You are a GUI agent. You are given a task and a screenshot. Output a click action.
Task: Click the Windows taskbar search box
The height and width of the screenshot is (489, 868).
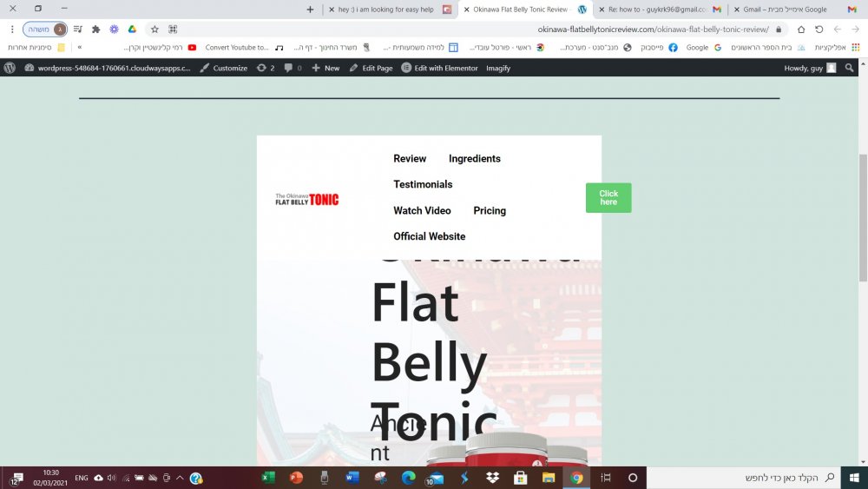click(x=743, y=478)
